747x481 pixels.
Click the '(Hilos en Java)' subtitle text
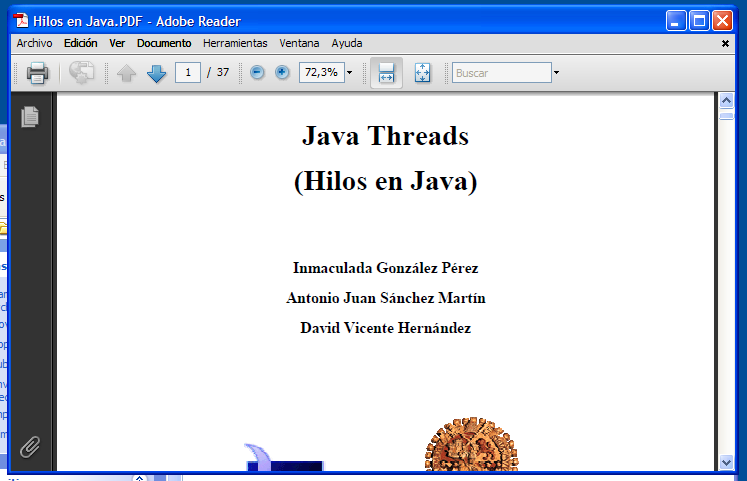(x=385, y=181)
